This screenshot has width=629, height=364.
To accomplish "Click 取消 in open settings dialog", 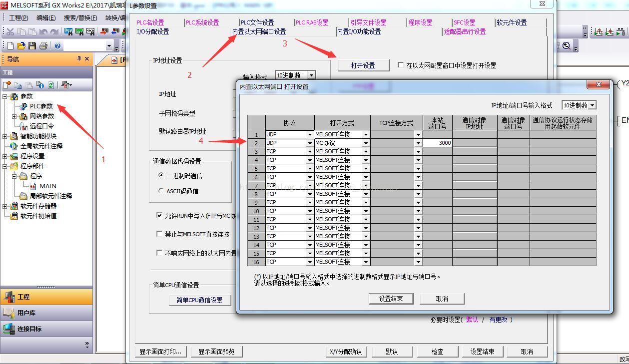I will (442, 299).
